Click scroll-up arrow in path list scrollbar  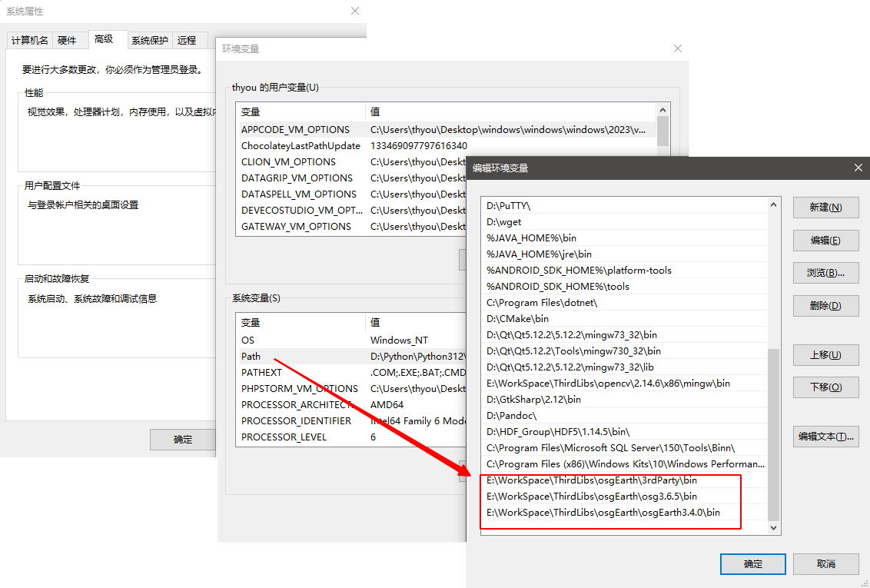pos(774,204)
